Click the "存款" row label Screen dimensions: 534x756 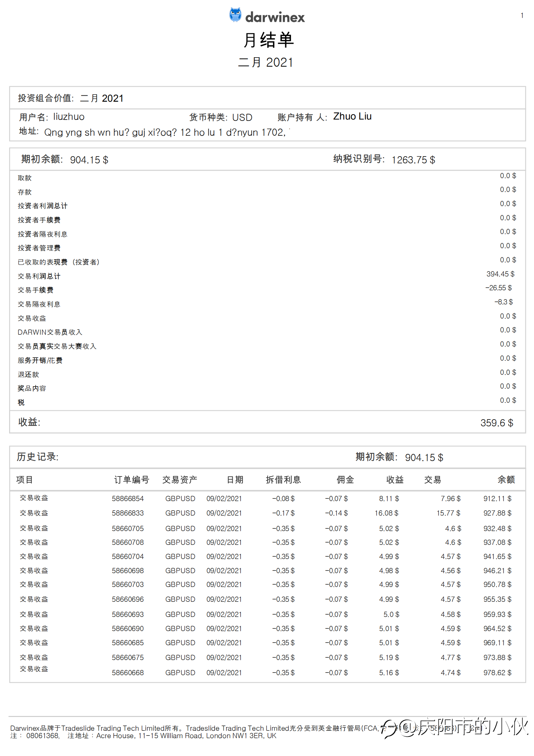[x=25, y=192]
